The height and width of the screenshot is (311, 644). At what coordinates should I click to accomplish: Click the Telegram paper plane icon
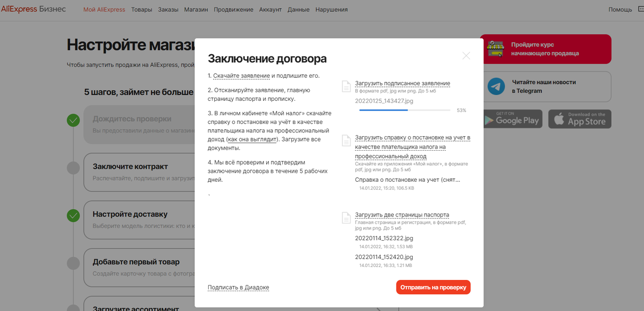click(x=496, y=86)
